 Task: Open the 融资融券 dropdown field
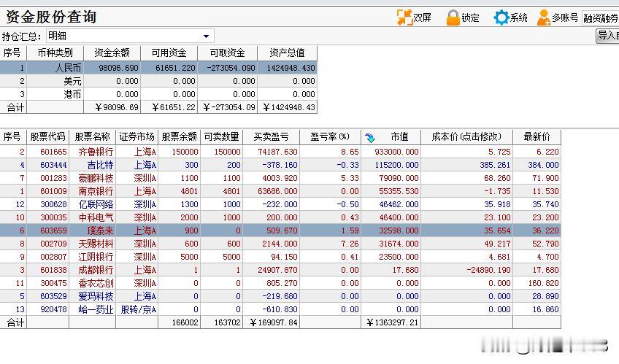[x=601, y=18]
